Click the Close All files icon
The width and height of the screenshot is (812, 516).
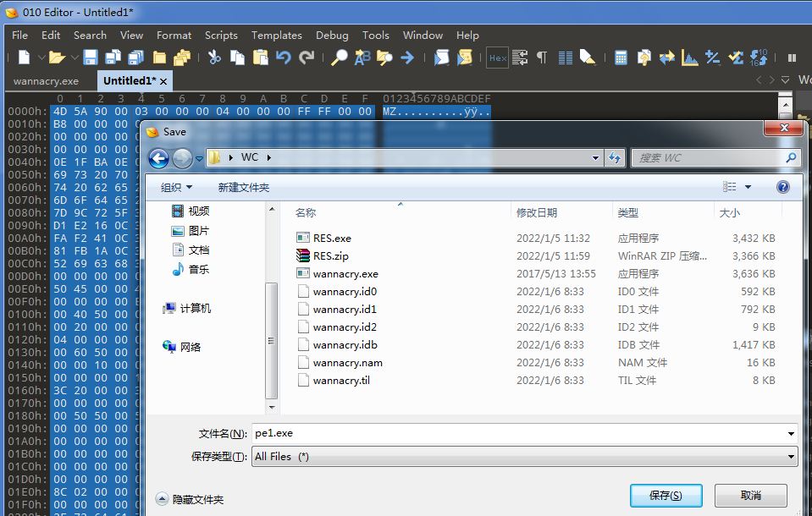coord(182,58)
